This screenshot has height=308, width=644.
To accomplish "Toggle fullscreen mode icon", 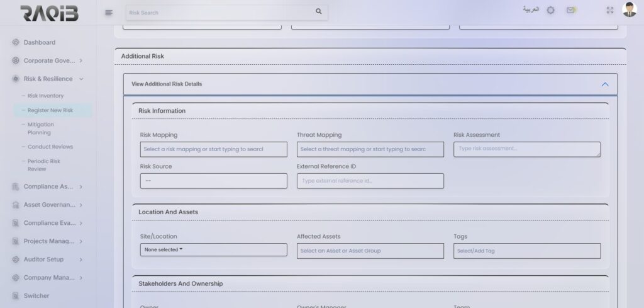I will click(609, 11).
